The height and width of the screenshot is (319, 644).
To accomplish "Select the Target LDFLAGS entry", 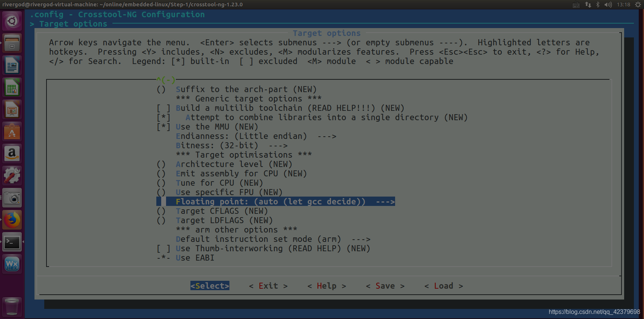I will 214,221.
